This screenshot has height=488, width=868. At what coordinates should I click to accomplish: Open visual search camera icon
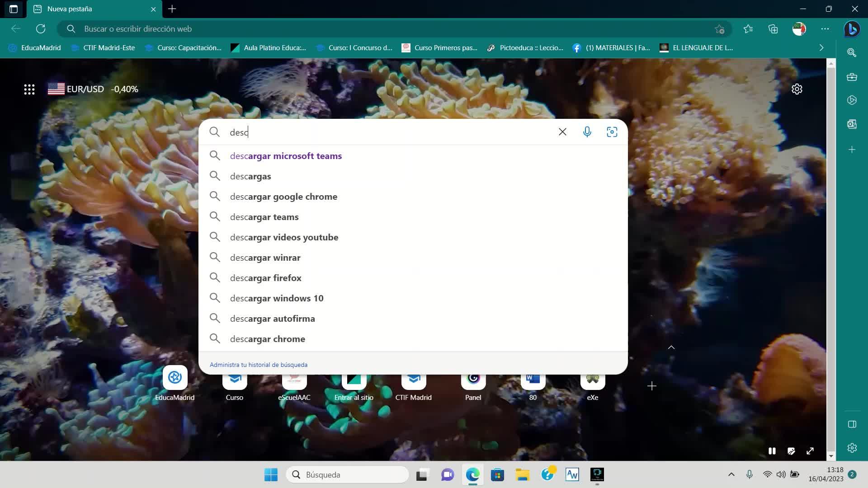click(612, 132)
